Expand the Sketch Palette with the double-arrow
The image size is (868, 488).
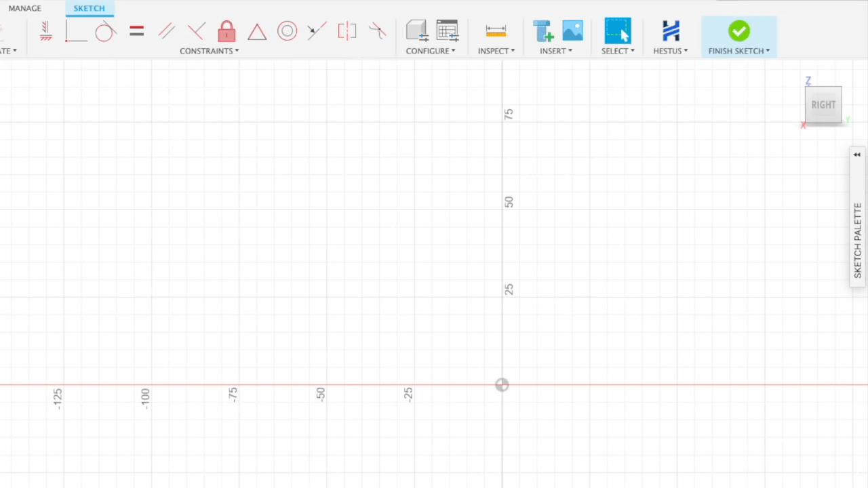coord(857,155)
